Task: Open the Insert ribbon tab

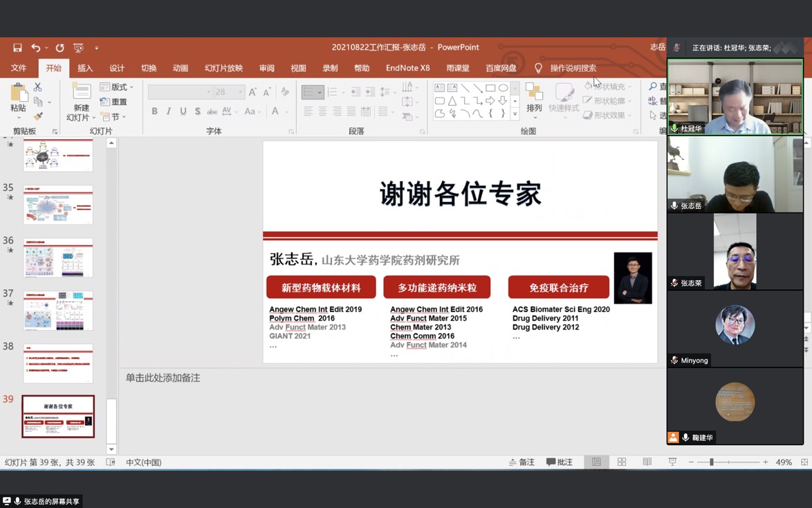Action: tap(85, 69)
